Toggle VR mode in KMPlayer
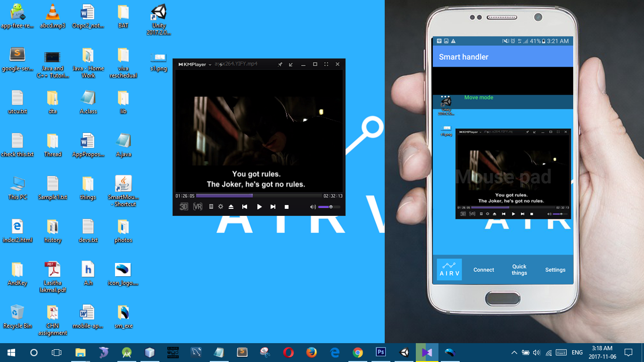 [198, 206]
